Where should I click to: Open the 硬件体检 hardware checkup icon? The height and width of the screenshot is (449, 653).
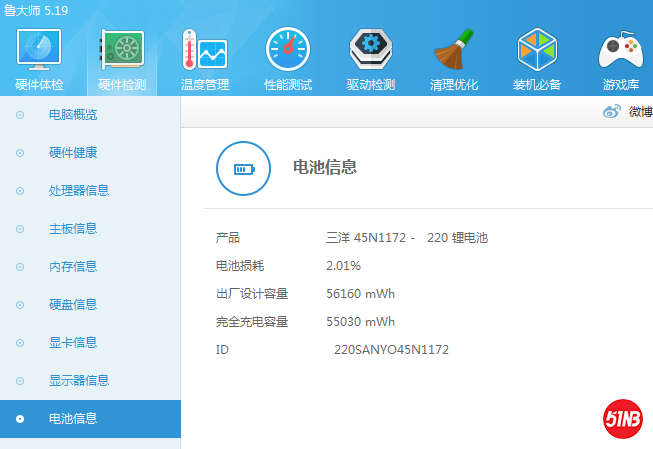tap(38, 50)
